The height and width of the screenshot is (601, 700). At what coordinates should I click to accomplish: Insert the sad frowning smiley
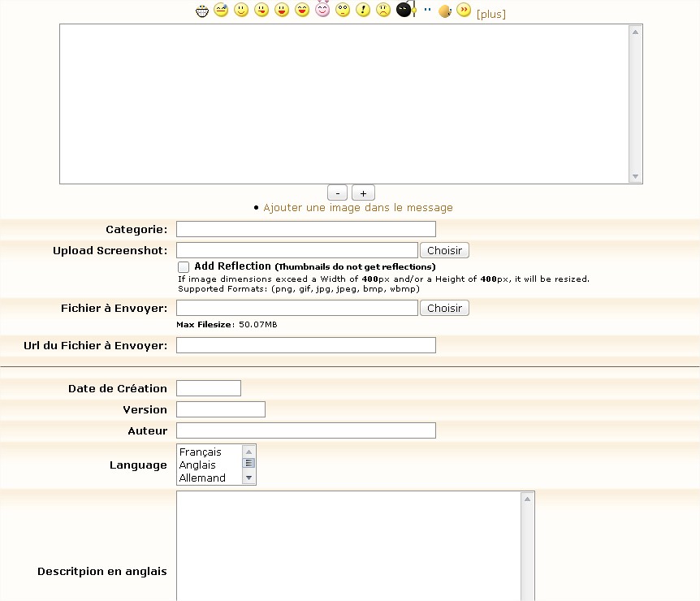(383, 11)
